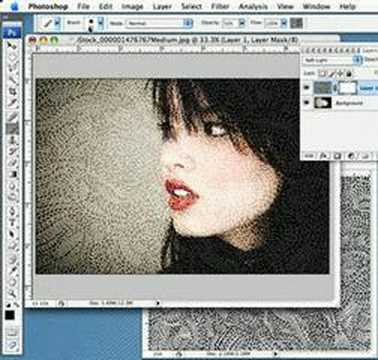Select the Move tool in toolbox
This screenshot has height=360, width=378.
13,45
